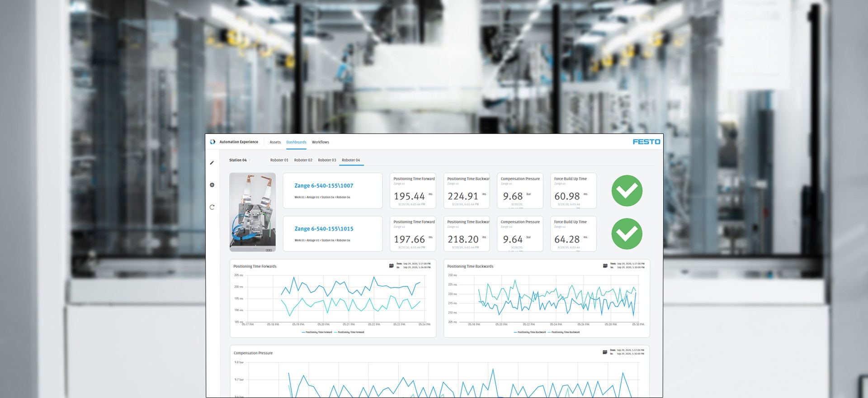The height and width of the screenshot is (398, 868).
Task: Click the Positioning Time Backward 218.20 ms card
Action: pyautogui.click(x=467, y=234)
